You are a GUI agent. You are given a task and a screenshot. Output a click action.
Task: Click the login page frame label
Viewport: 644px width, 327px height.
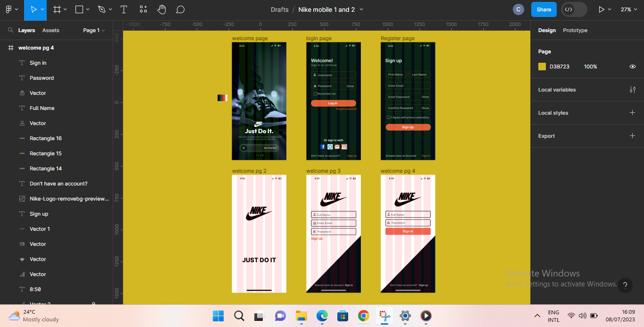(319, 38)
